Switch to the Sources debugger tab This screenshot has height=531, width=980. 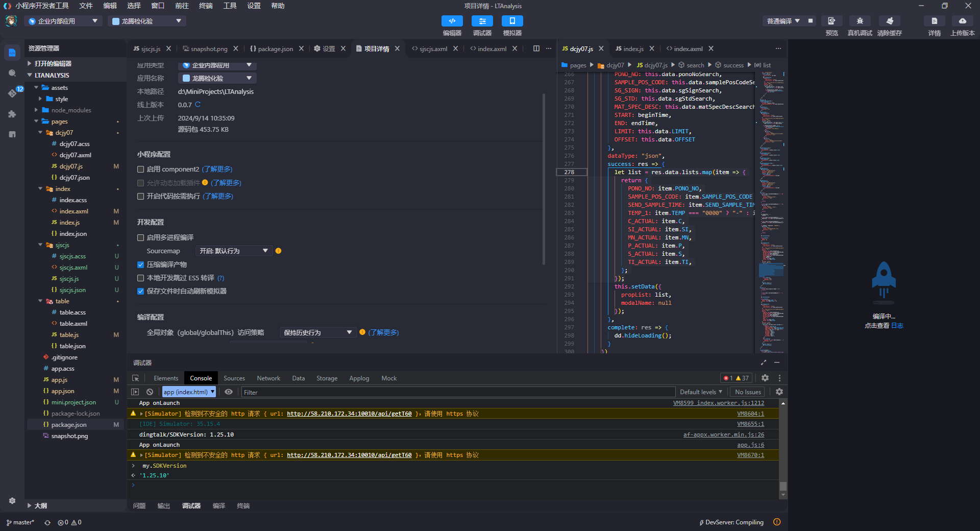tap(234, 378)
